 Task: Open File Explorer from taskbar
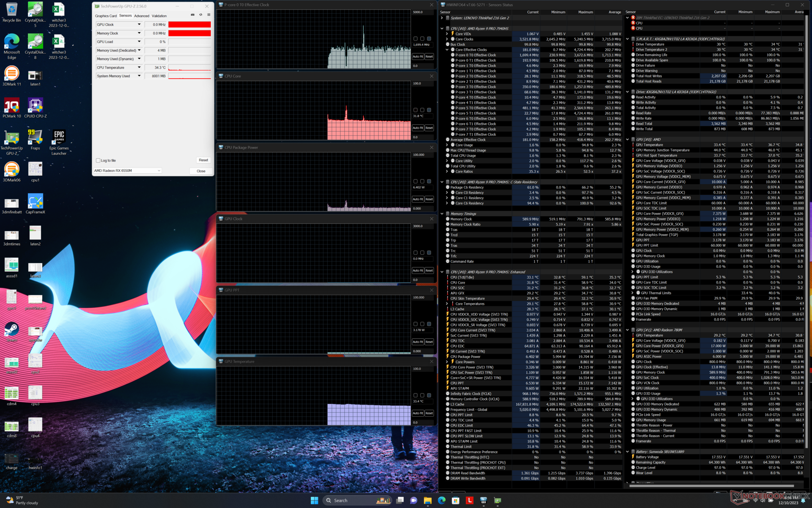[428, 500]
